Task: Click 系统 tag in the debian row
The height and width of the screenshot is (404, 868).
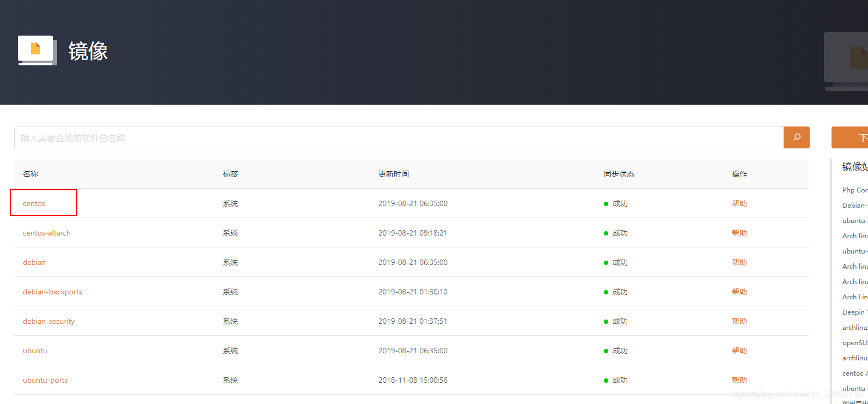Action: pos(230,262)
